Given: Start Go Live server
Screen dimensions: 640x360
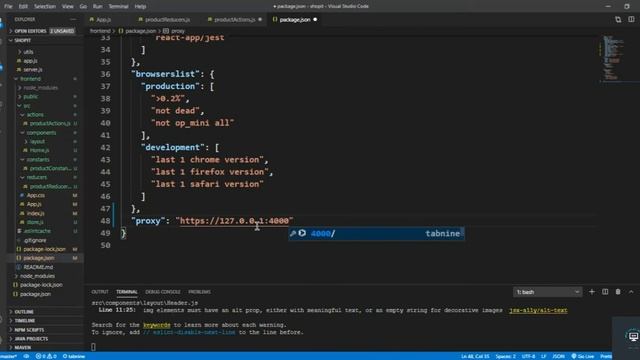Looking at the screenshot, I should pyautogui.click(x=583, y=356).
